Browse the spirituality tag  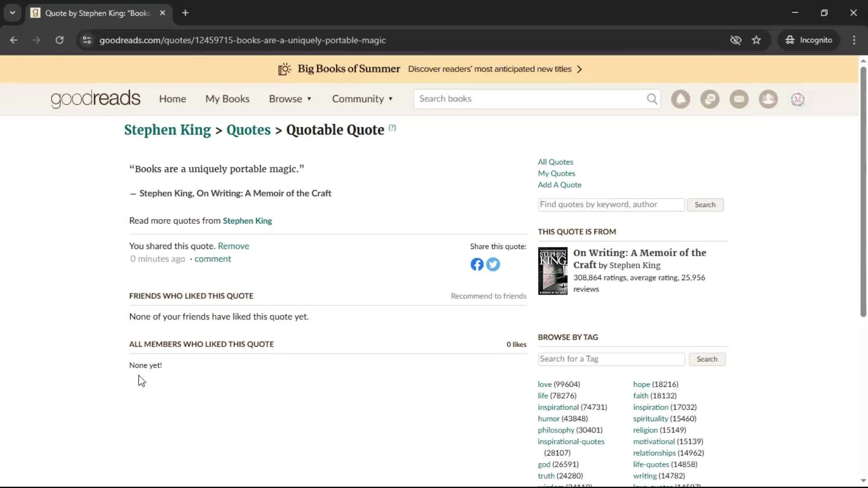point(651,419)
